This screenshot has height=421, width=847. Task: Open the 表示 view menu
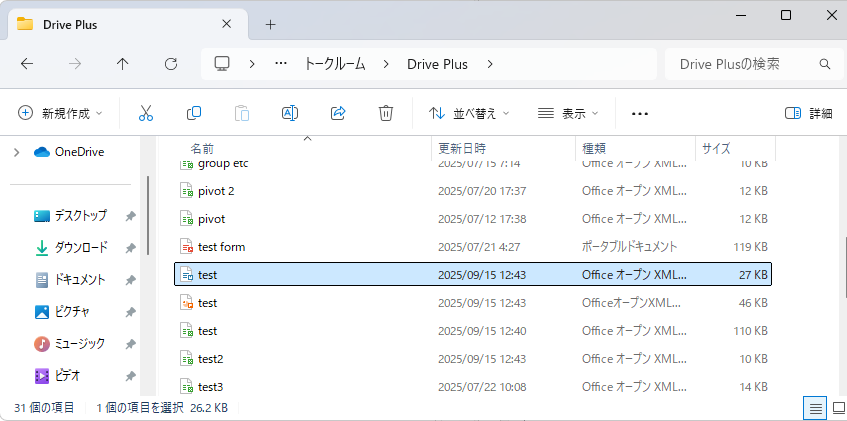[568, 113]
